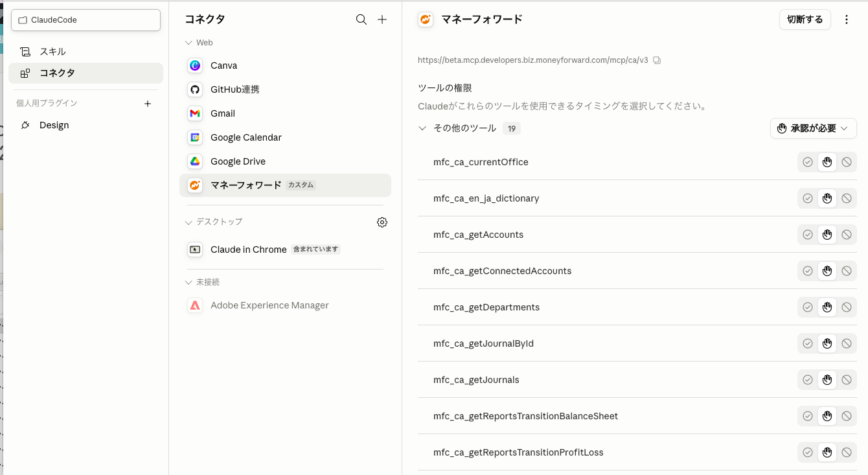Block the mfc_ca_getAccounts tool
The width and height of the screenshot is (868, 475).
coord(847,235)
